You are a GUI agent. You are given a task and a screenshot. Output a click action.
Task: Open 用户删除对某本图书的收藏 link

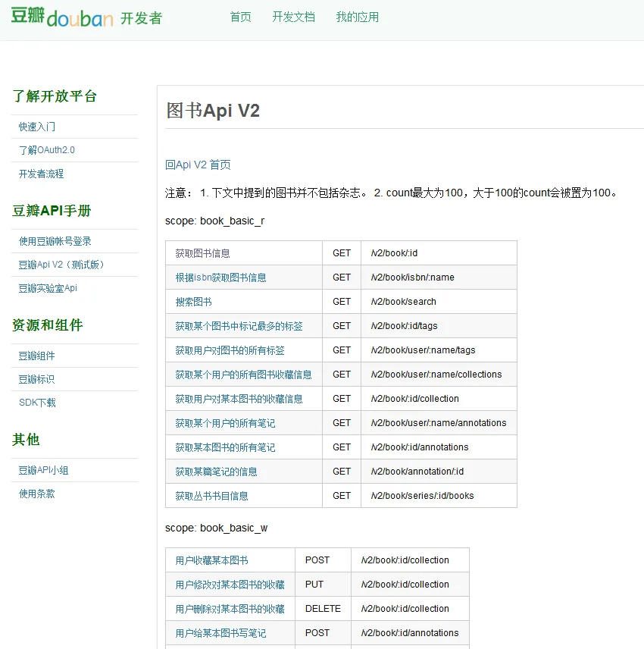point(230,609)
